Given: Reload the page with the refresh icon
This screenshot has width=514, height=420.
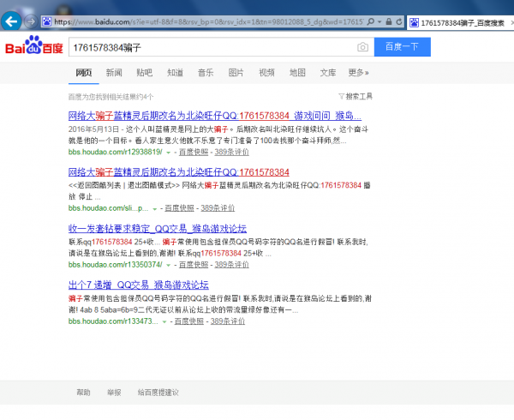Looking at the screenshot, I should pyautogui.click(x=399, y=21).
